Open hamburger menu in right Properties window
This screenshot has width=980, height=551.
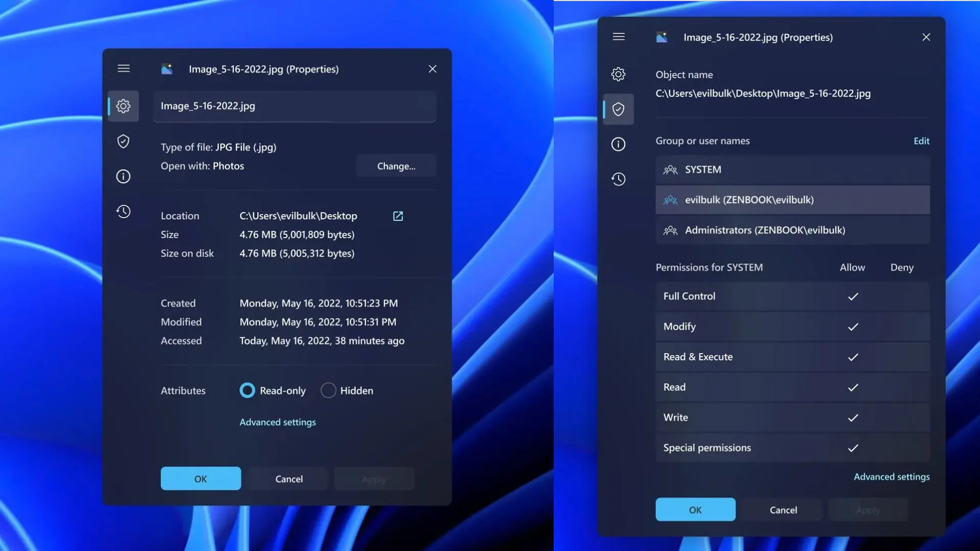click(619, 37)
